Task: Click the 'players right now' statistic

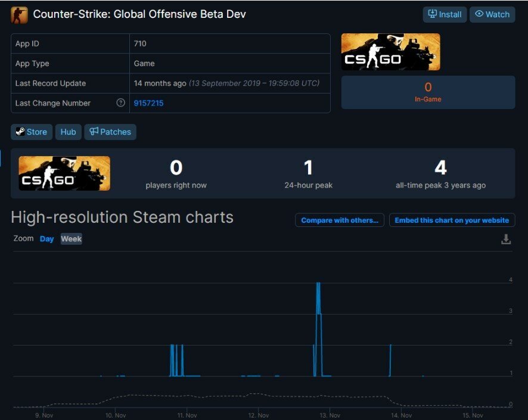Action: (176, 174)
